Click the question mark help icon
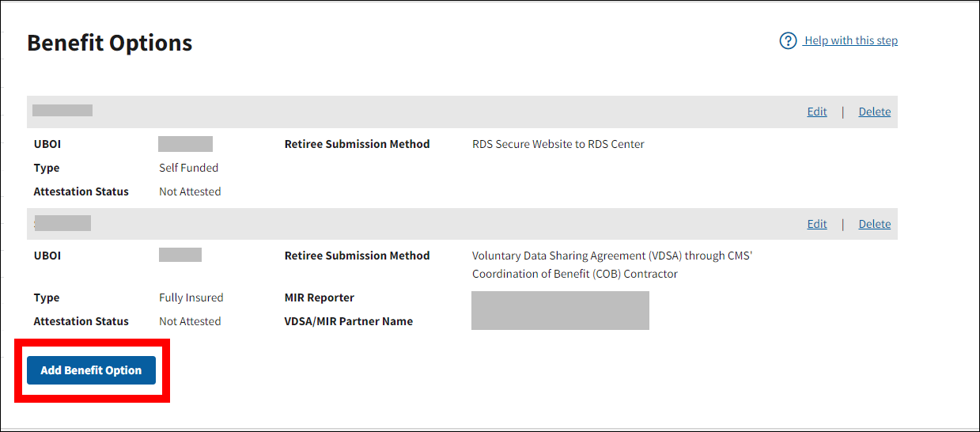 point(788,40)
